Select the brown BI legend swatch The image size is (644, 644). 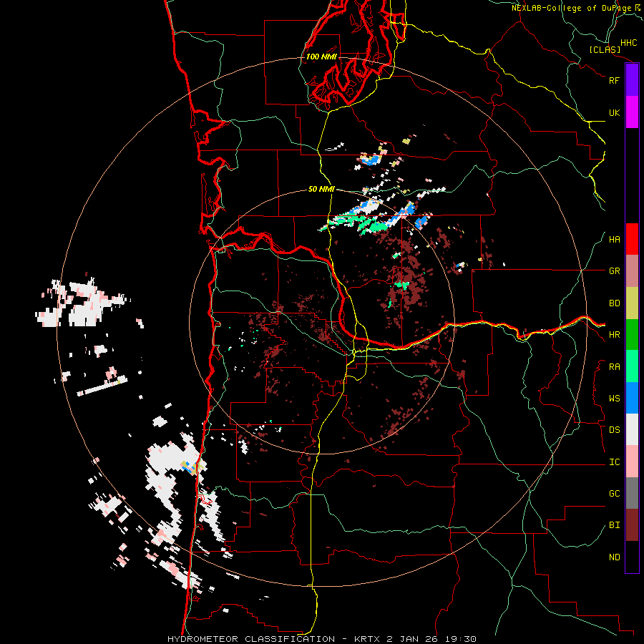632,525
